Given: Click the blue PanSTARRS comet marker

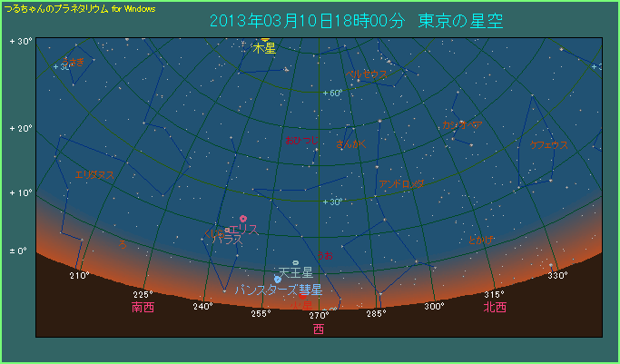Looking at the screenshot, I should pyautogui.click(x=277, y=279).
